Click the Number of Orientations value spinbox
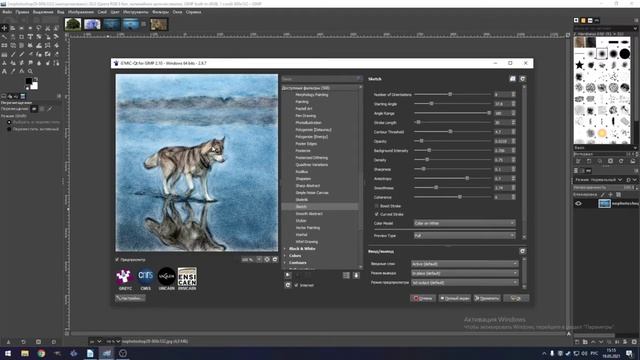Viewport: 640px width, 360px height. [504, 94]
